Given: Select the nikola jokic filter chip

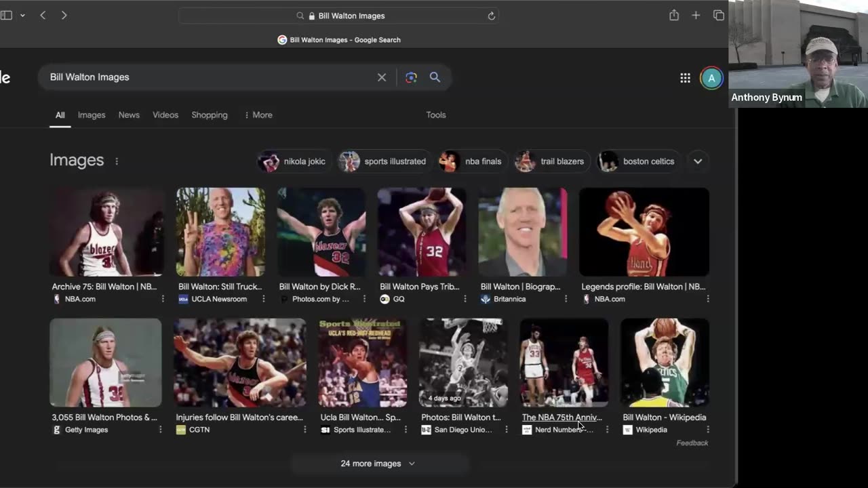Looking at the screenshot, I should point(294,161).
